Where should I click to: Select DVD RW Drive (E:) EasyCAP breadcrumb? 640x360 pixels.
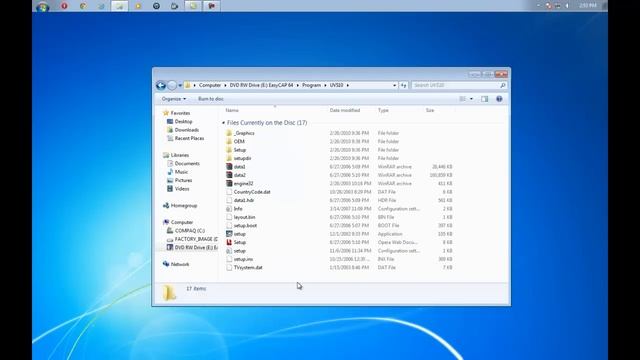point(261,85)
